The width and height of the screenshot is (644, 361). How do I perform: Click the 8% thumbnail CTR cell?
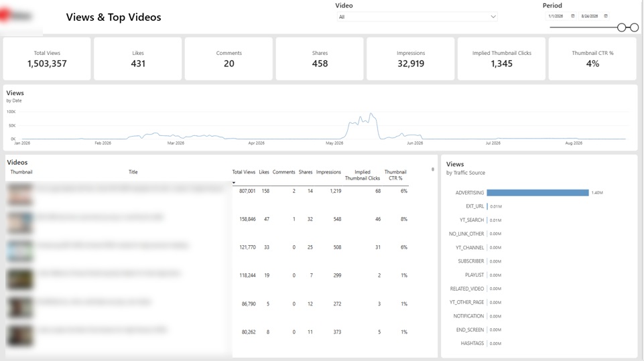404,219
